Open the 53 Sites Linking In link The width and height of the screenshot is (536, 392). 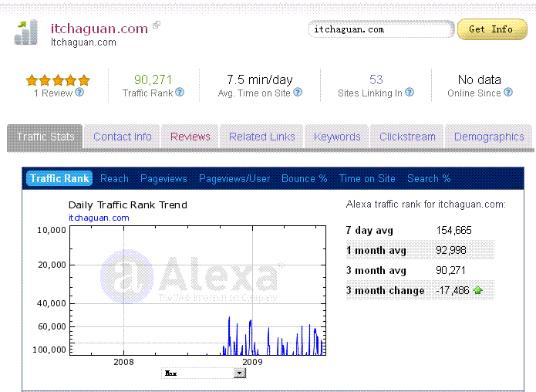376,79
